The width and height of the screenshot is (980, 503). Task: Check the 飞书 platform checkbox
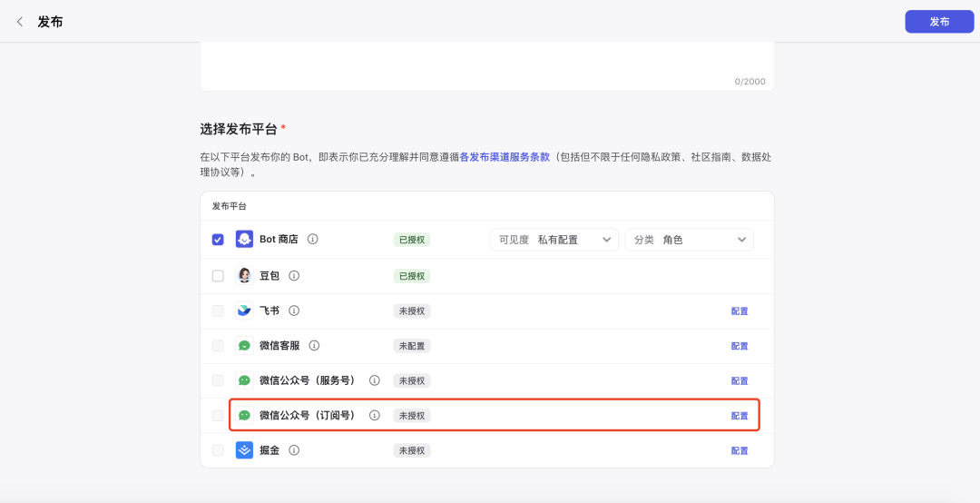[x=218, y=311]
